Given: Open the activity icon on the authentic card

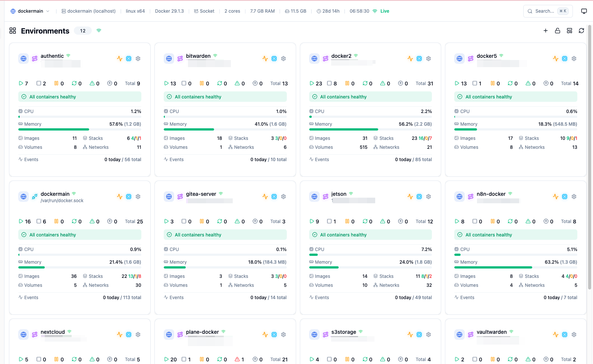Looking at the screenshot, I should click(x=120, y=59).
